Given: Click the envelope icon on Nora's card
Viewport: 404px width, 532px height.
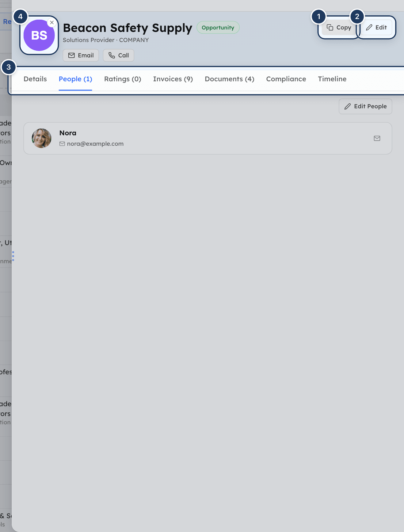Looking at the screenshot, I should tap(377, 138).
